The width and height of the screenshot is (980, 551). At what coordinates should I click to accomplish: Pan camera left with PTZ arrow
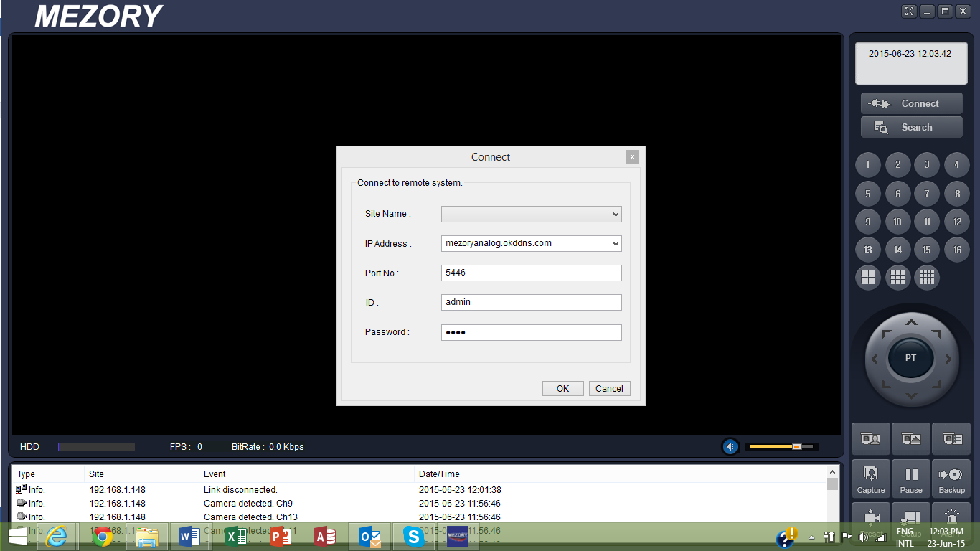(x=874, y=359)
